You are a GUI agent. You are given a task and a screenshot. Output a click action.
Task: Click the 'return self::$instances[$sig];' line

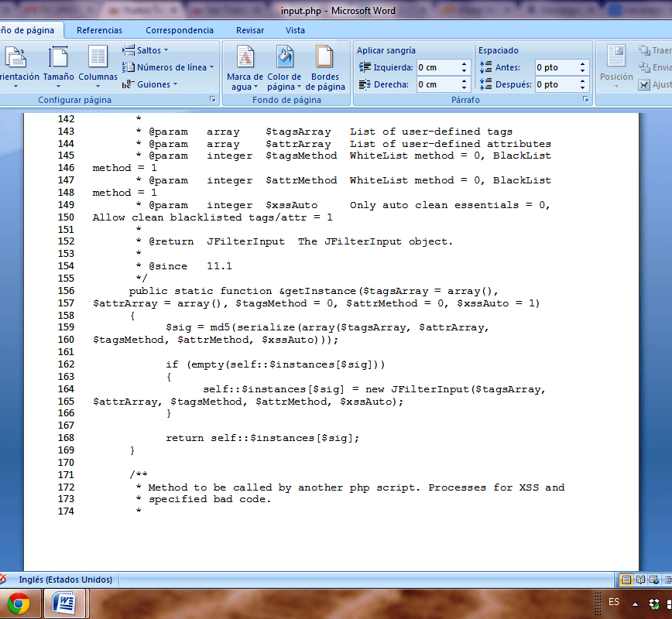(x=262, y=438)
